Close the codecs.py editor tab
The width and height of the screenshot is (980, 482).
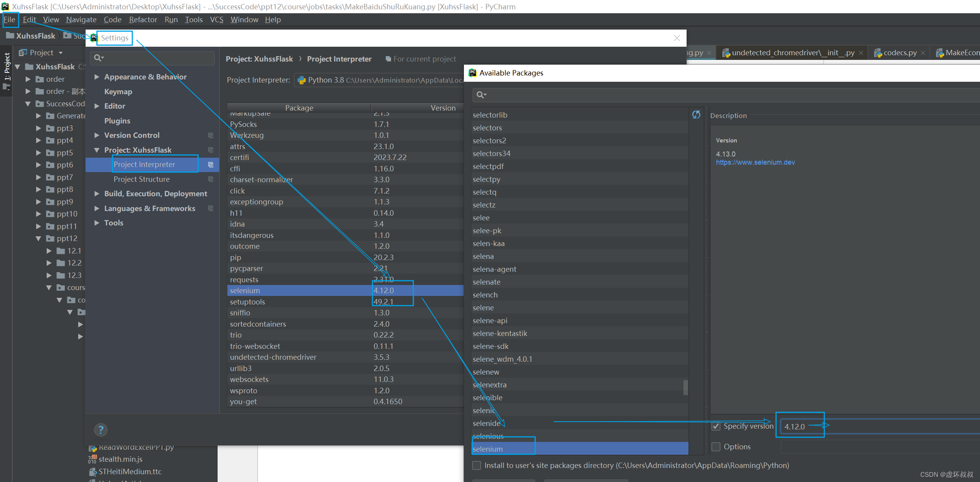[923, 53]
